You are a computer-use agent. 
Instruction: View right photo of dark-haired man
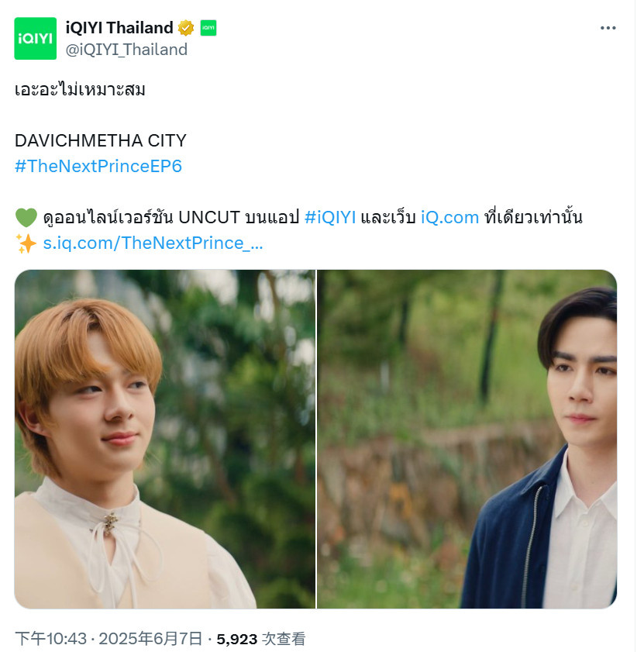[x=467, y=439]
